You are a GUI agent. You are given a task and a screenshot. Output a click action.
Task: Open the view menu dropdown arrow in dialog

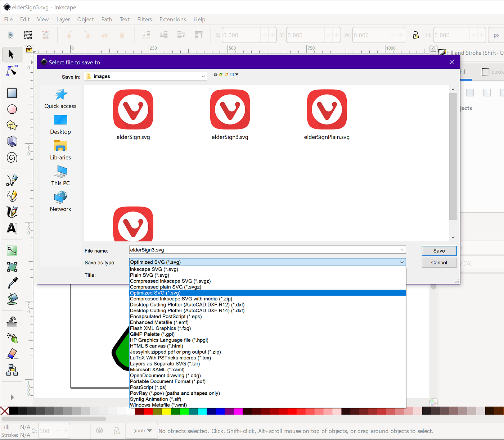coord(237,74)
